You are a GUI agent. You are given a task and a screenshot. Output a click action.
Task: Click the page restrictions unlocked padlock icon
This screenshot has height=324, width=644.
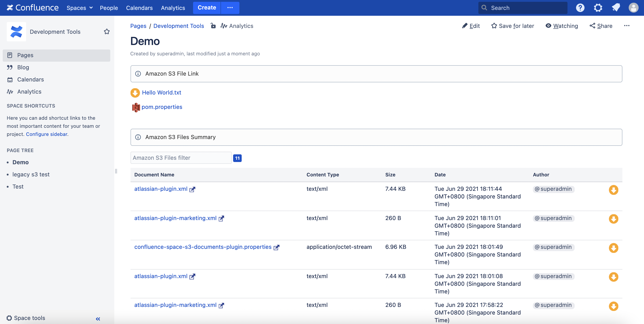(x=213, y=26)
